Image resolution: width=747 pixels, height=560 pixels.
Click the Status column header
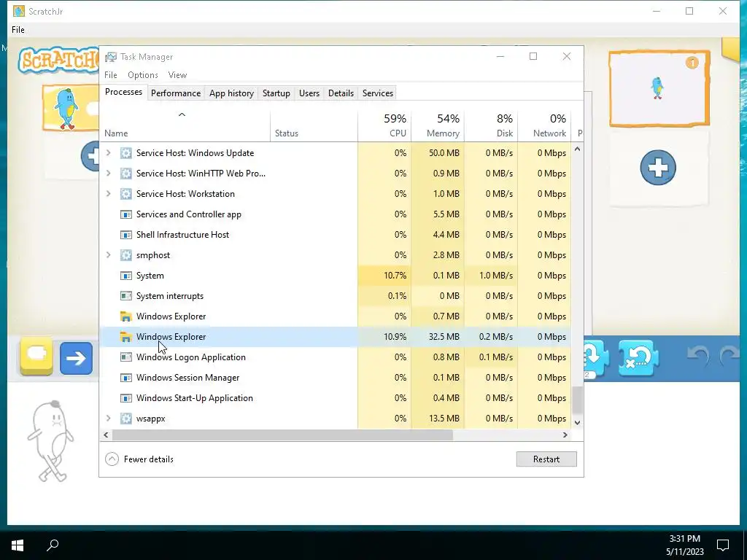tap(314, 126)
